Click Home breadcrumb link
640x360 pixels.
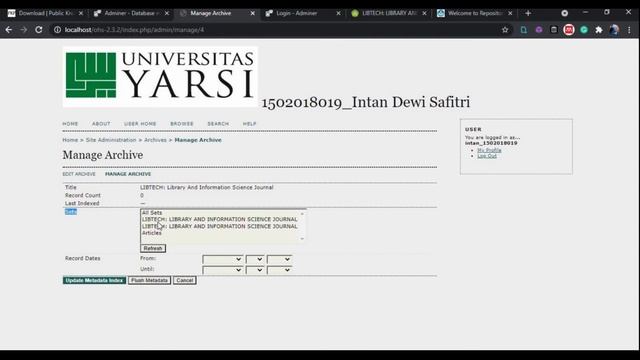70,140
